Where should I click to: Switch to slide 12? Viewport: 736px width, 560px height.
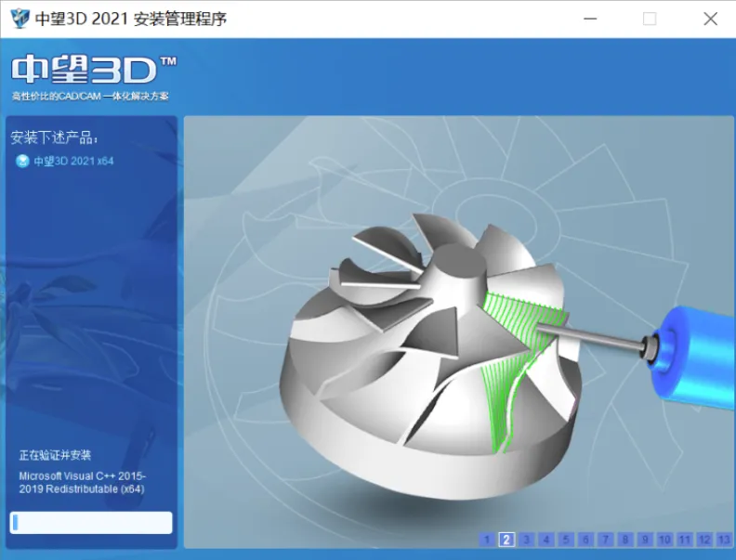click(x=704, y=540)
